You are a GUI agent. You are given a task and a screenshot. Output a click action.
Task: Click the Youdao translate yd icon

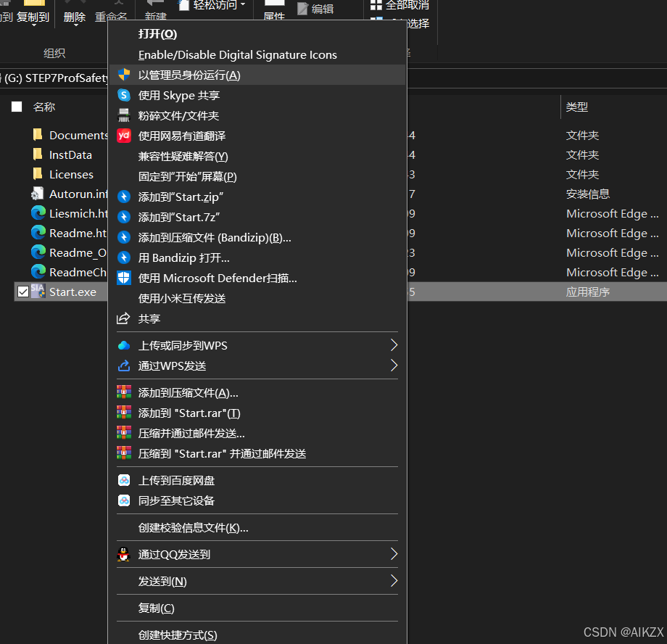point(124,136)
